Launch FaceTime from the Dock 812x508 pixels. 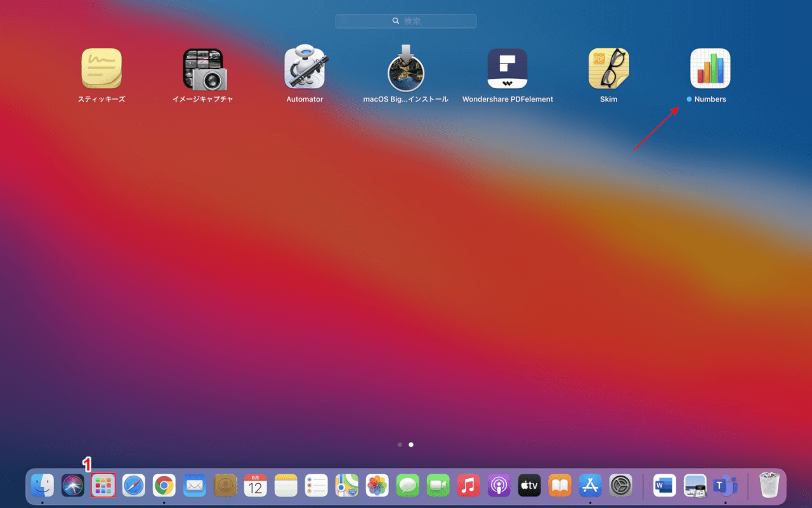pos(438,486)
